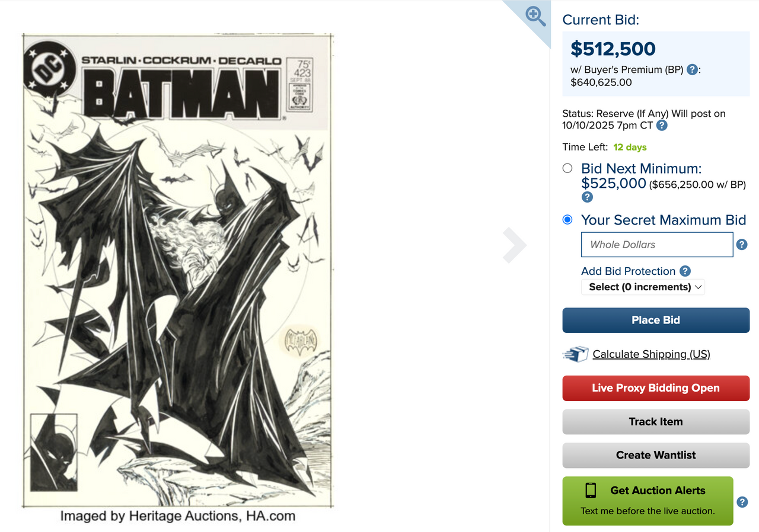Click the help icon beside reserve status
The height and width of the screenshot is (532, 759).
[662, 126]
